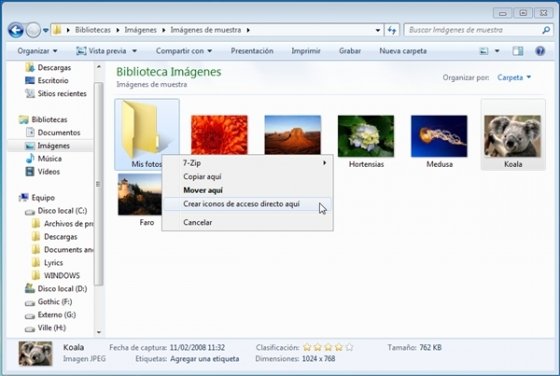
Task: Open WINDOWS folder in the tree
Action: [56, 276]
